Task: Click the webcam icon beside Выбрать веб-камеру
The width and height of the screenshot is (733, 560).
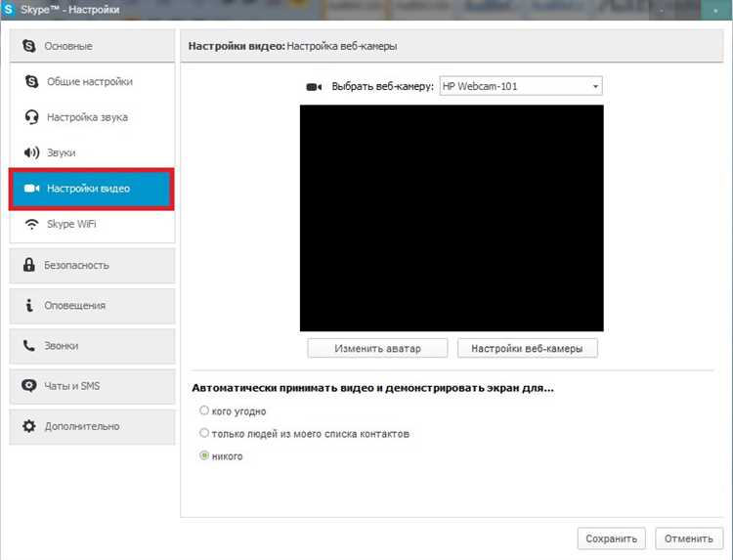Action: (x=314, y=87)
